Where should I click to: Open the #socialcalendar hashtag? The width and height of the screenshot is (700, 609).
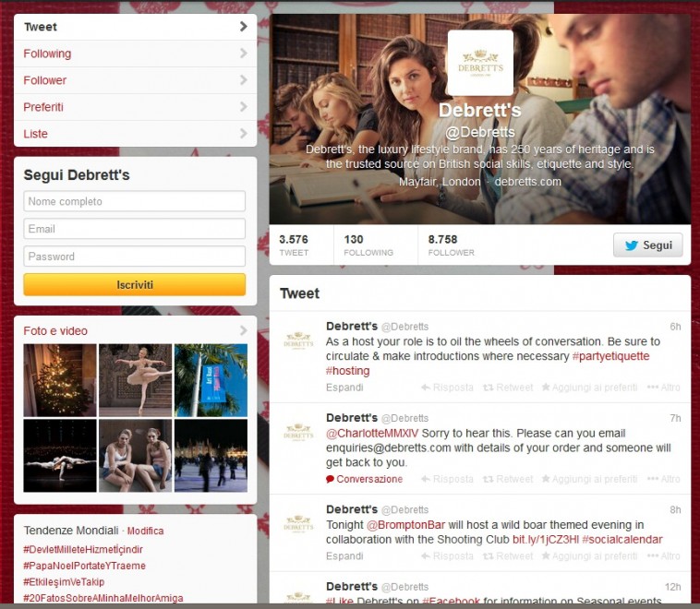(622, 540)
